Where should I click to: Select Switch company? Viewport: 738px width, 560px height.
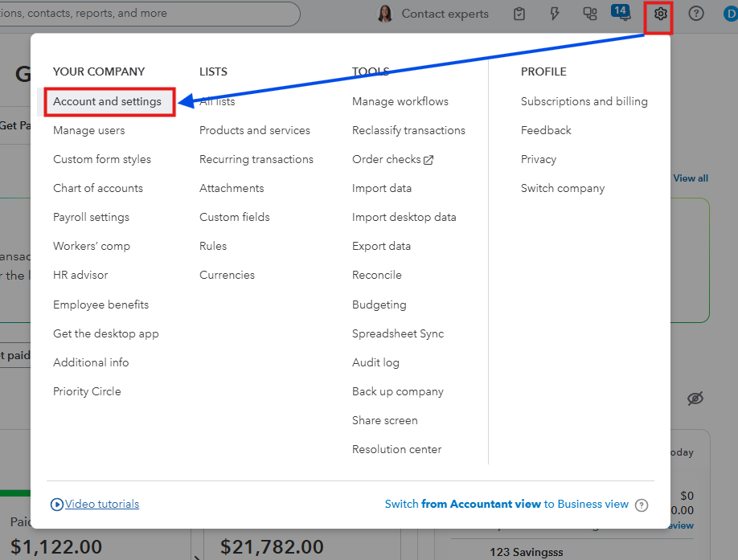pyautogui.click(x=563, y=188)
